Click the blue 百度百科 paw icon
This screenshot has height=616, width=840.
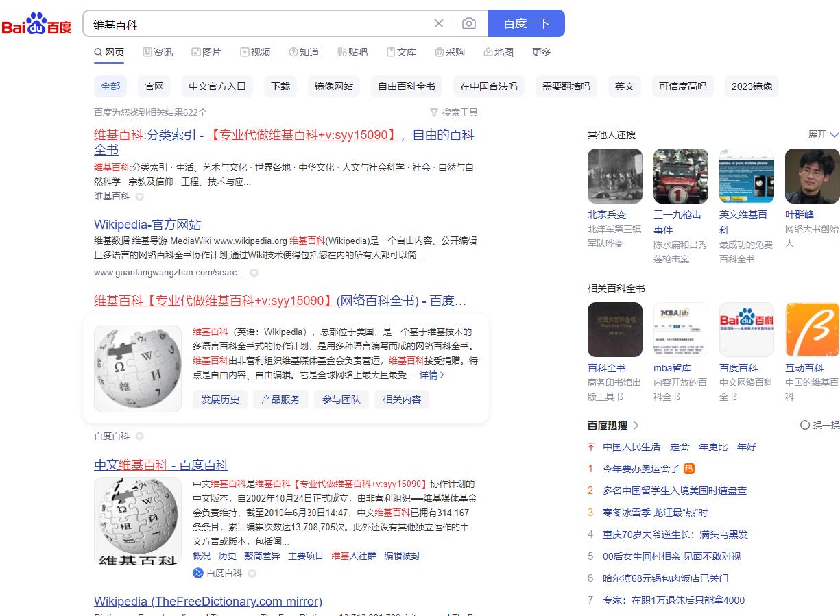(198, 573)
